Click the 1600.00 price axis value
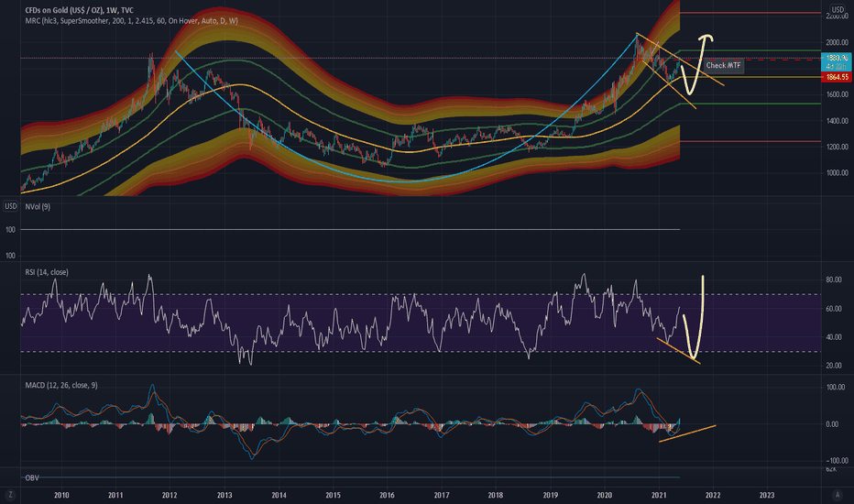Viewport: 854px width, 504px height. click(x=838, y=94)
